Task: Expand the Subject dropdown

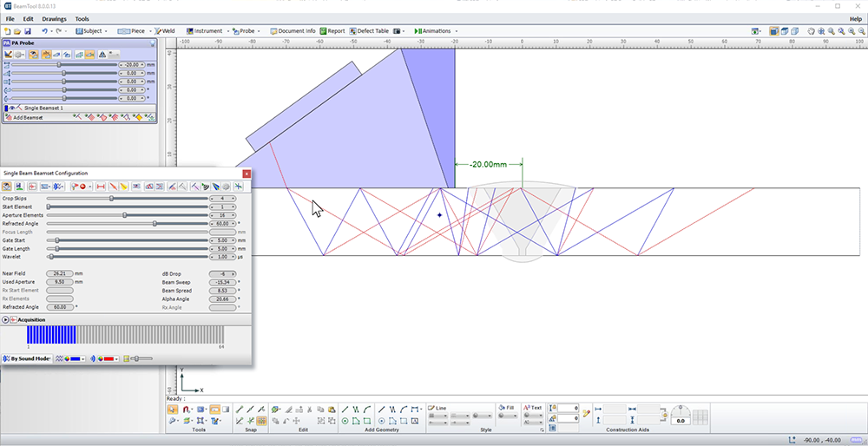Action: pyautogui.click(x=106, y=31)
